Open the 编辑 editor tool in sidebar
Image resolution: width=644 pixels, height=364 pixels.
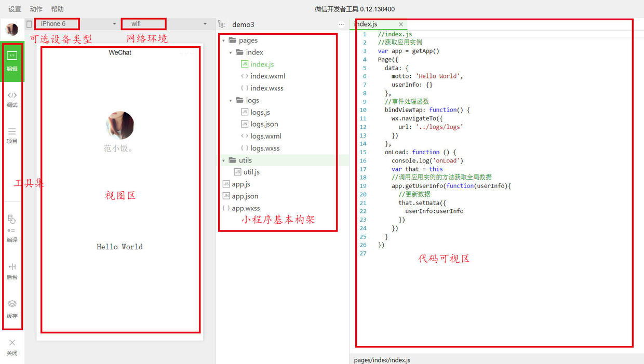tap(12, 61)
